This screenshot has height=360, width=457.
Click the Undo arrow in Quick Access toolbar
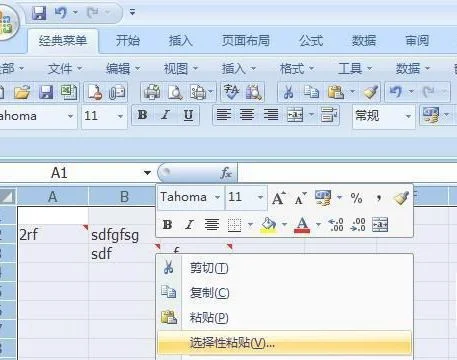pos(61,13)
